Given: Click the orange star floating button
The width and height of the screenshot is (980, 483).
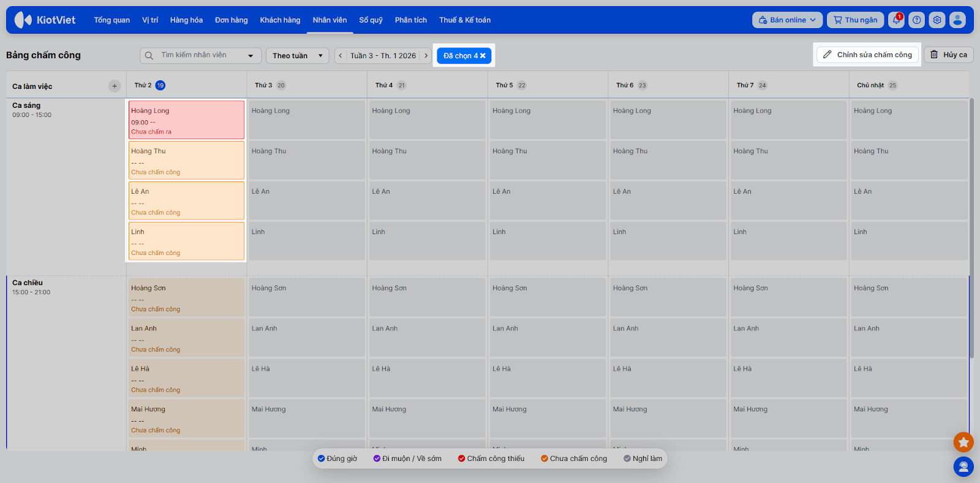Looking at the screenshot, I should coord(963,442).
